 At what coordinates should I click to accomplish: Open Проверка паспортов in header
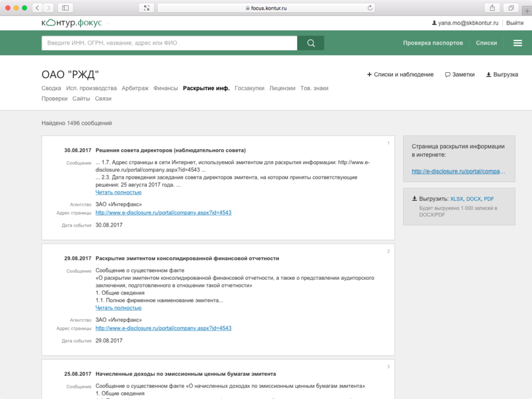(433, 43)
